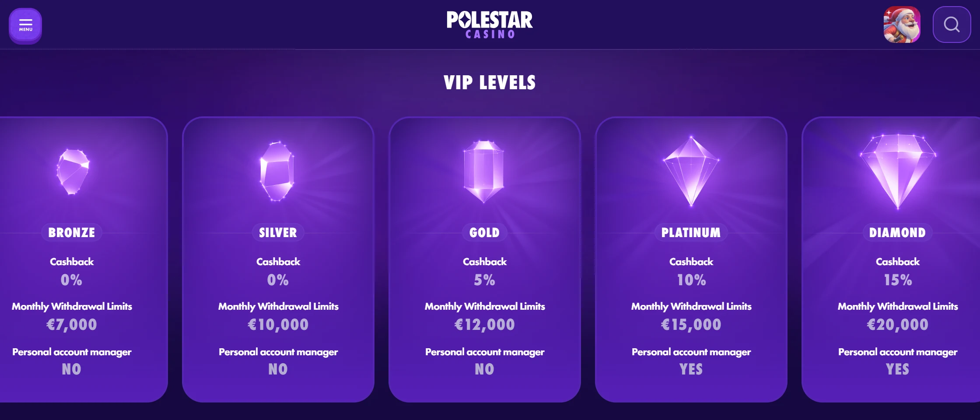Click Platinum personal account manager YES

pyautogui.click(x=691, y=370)
